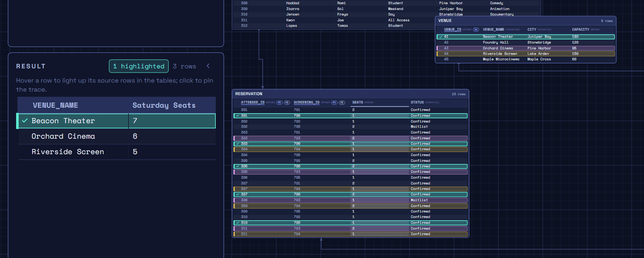
Task: Select attendee row 309 Ibarra
Action: pyautogui.click(x=386, y=9)
